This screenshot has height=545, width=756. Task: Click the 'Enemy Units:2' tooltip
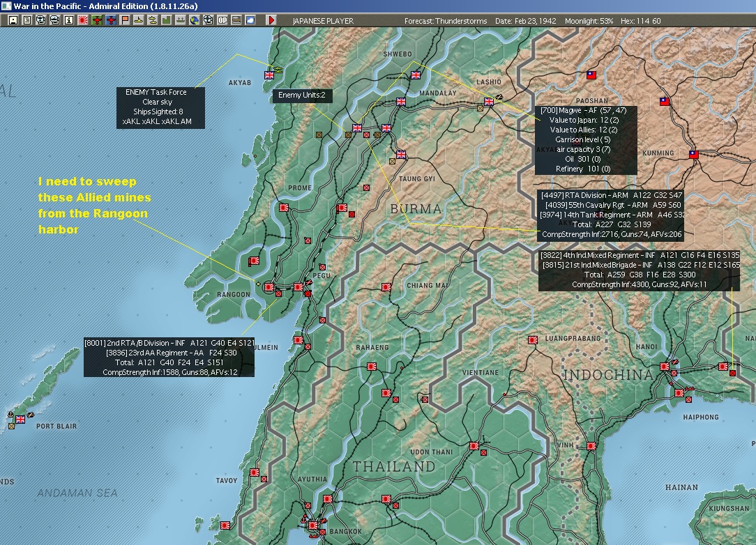click(302, 95)
